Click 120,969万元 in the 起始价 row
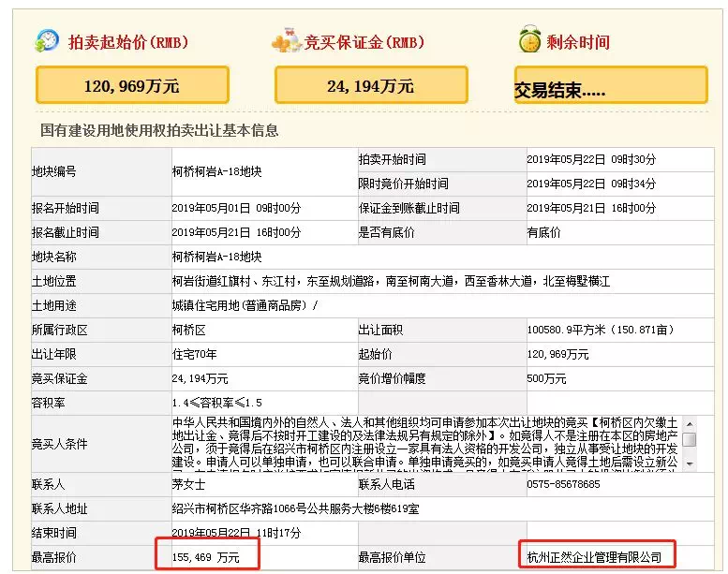 tap(557, 355)
